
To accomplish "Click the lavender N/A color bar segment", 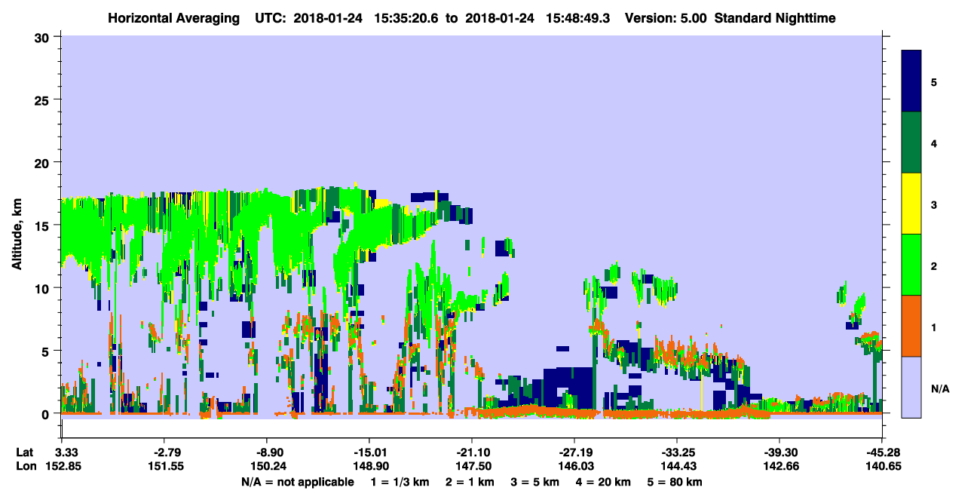I will (911, 386).
